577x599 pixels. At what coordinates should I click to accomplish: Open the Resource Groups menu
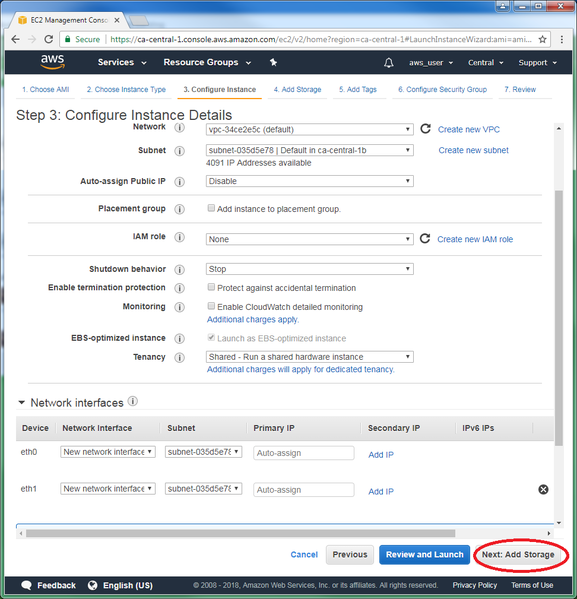[x=207, y=62]
